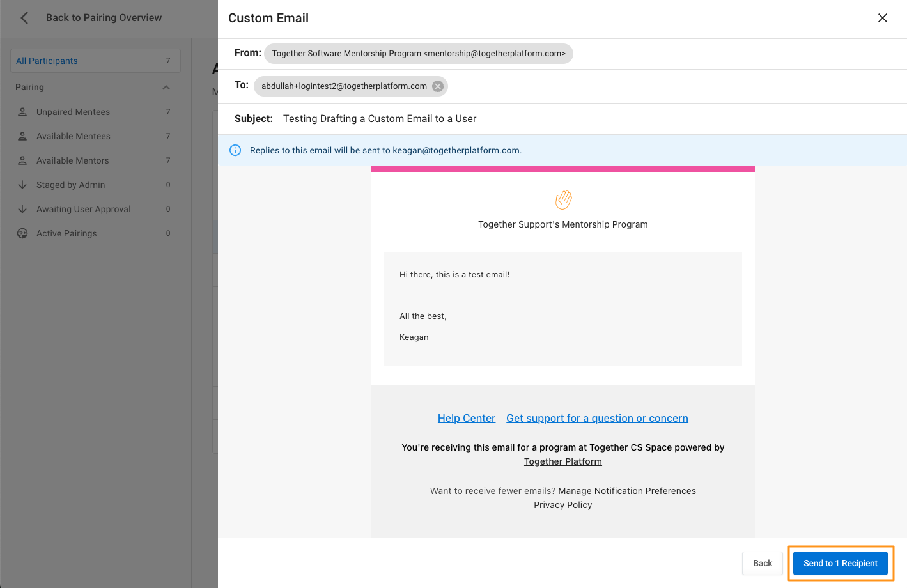
Task: Remove the recipient using the chip's X icon
Action: [x=437, y=86]
